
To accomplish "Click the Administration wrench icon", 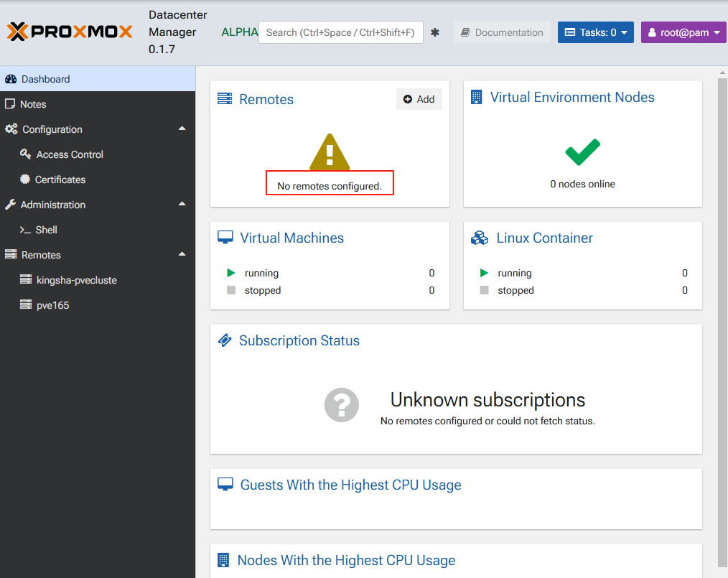I will tap(10, 204).
